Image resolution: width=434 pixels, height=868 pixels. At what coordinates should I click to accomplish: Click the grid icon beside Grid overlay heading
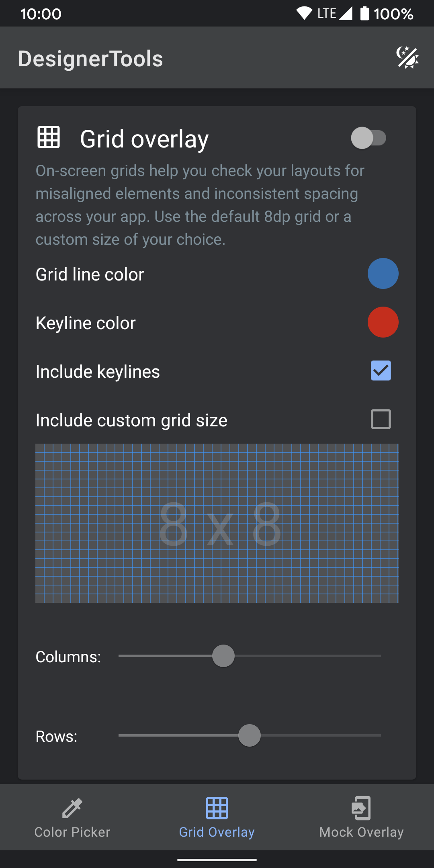tap(49, 138)
